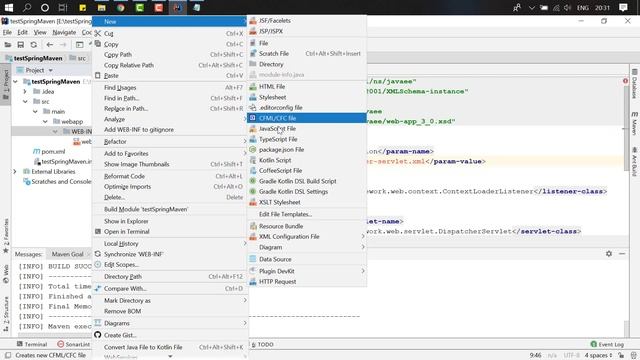Image resolution: width=640 pixels, height=360 pixels.
Task: Click the Kotlin Script icon
Action: 253,160
